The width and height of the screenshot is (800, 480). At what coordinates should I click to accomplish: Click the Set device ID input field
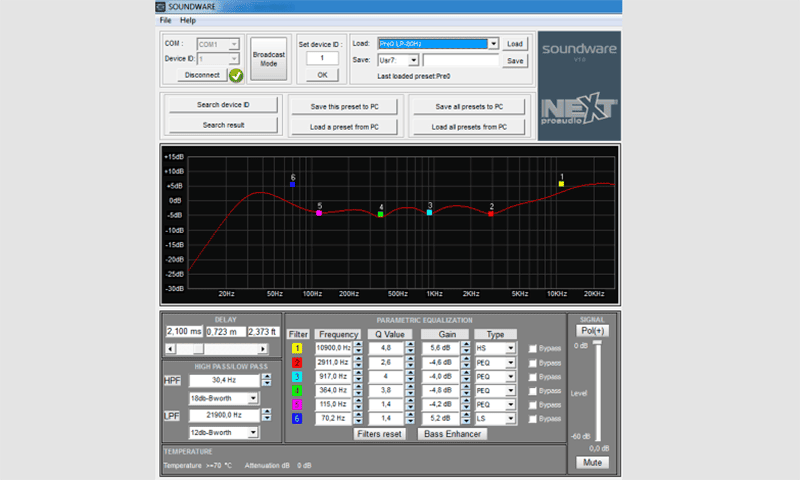(x=322, y=58)
